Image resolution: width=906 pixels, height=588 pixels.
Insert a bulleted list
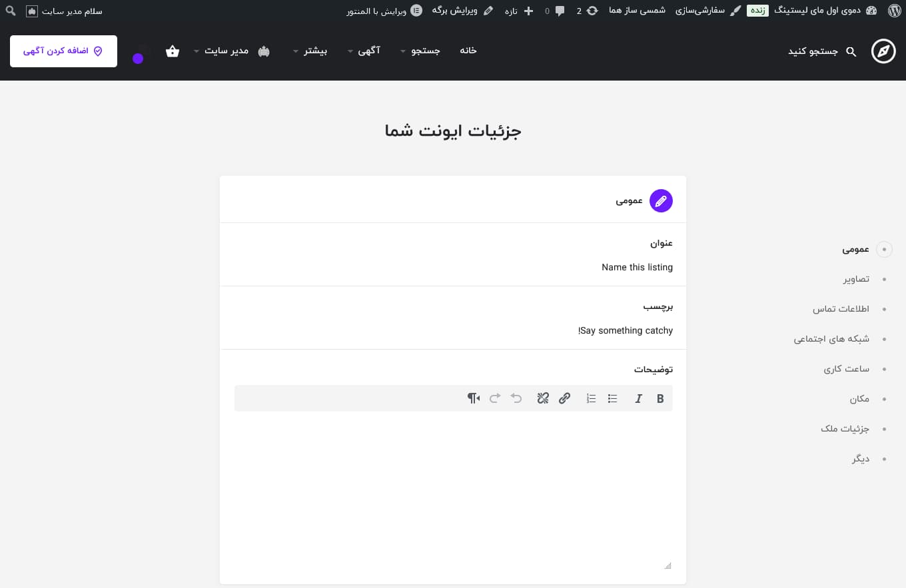[x=612, y=398]
